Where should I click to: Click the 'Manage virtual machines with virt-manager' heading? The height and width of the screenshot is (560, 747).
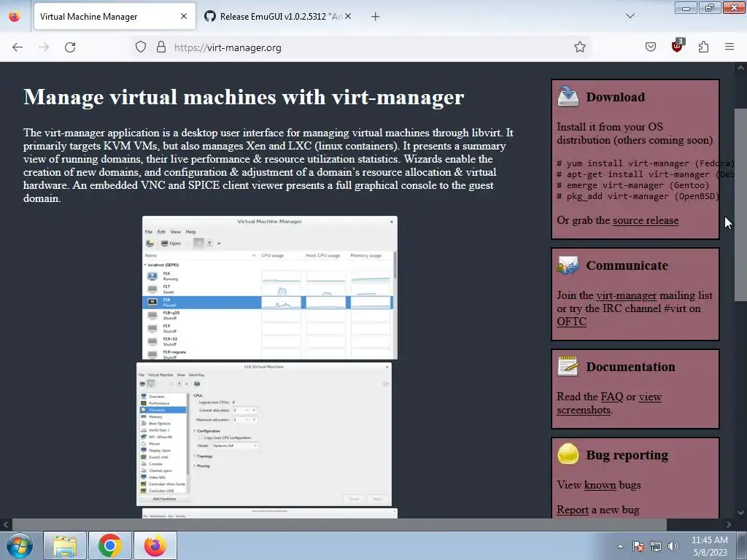point(244,97)
